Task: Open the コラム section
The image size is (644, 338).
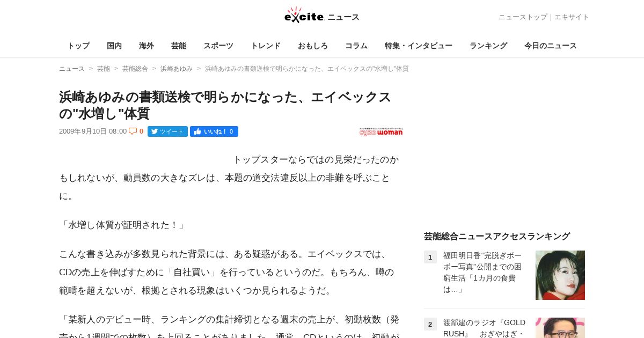Action: tap(356, 46)
